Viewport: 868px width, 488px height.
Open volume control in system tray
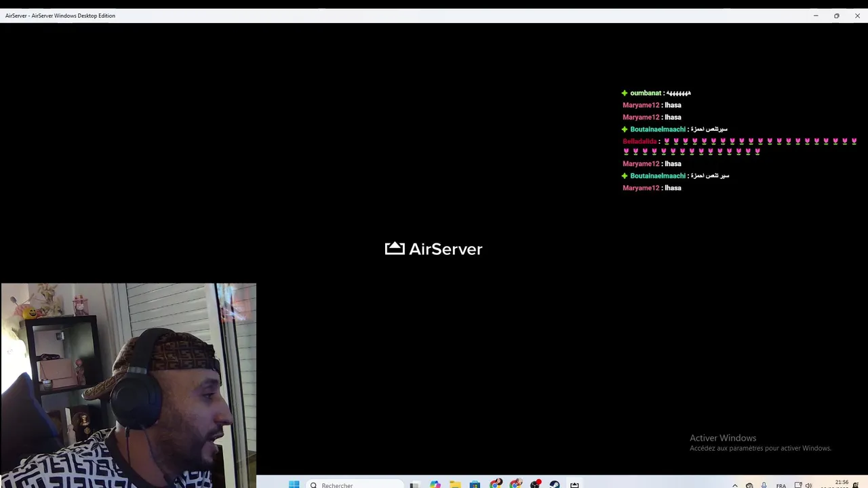(808, 485)
